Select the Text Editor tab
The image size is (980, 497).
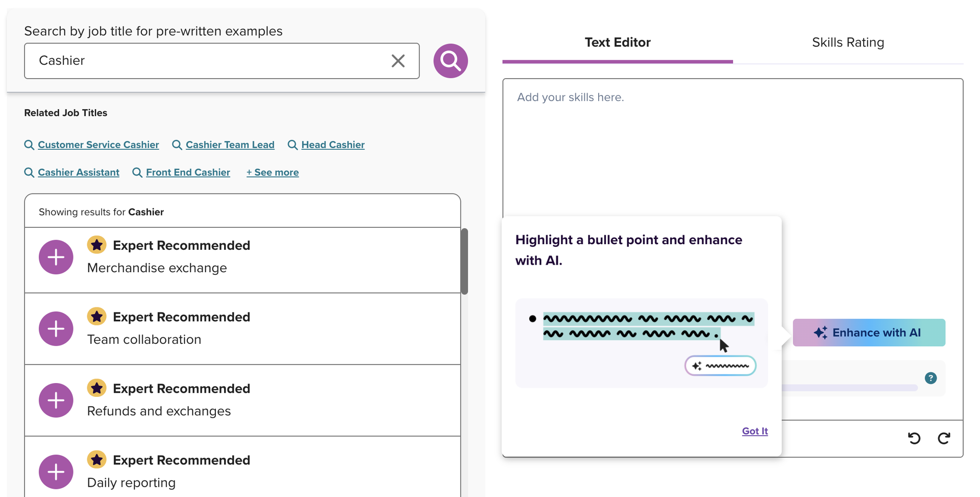(618, 42)
